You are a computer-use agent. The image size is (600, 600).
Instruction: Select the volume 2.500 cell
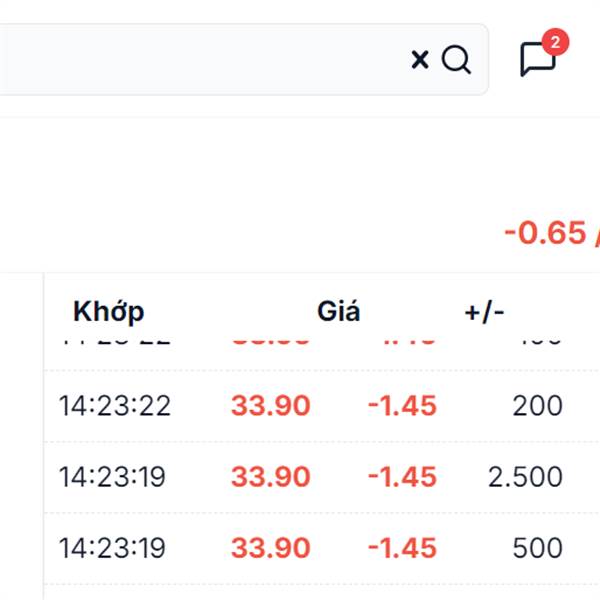point(525,477)
